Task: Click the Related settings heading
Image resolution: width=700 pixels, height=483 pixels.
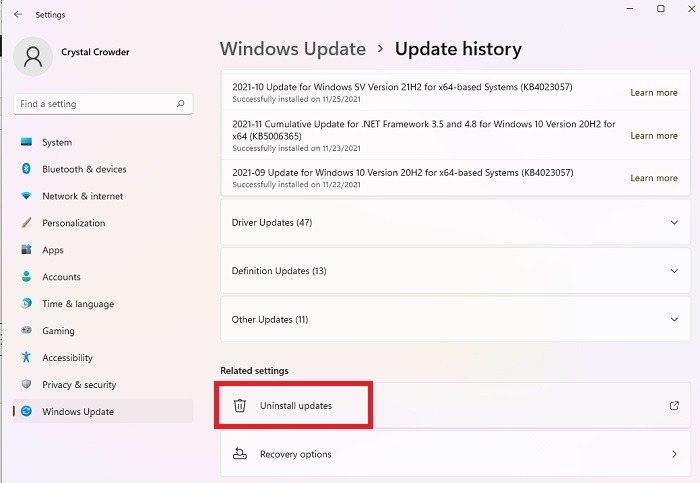Action: (x=254, y=371)
